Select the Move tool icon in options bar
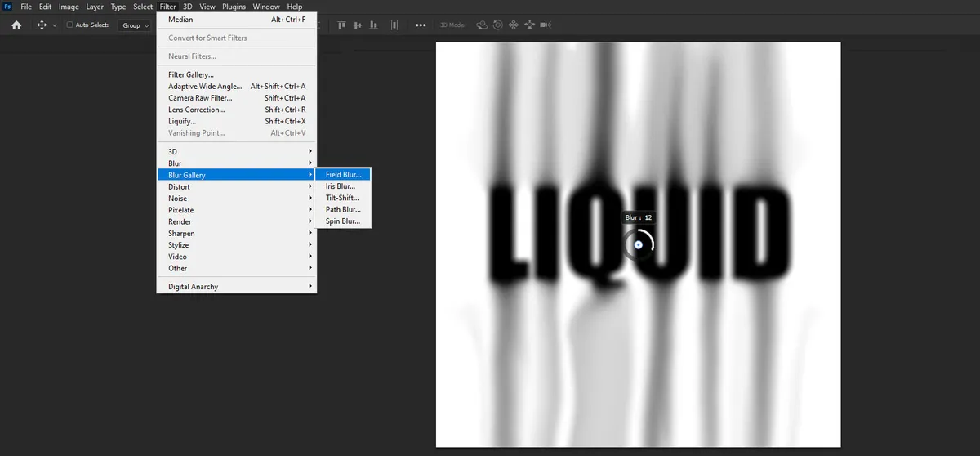This screenshot has height=456, width=980. pos(42,25)
